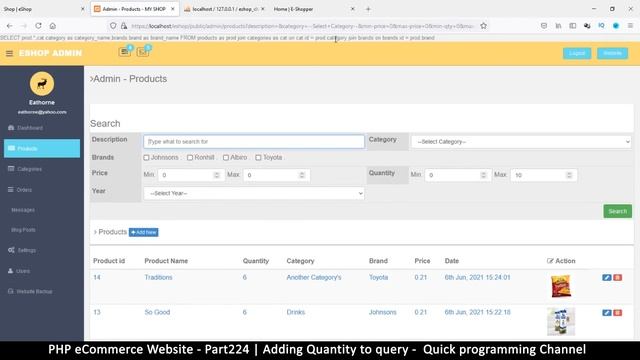Edit product So Good with pencil icon
This screenshot has width=640, height=360.
(x=607, y=313)
